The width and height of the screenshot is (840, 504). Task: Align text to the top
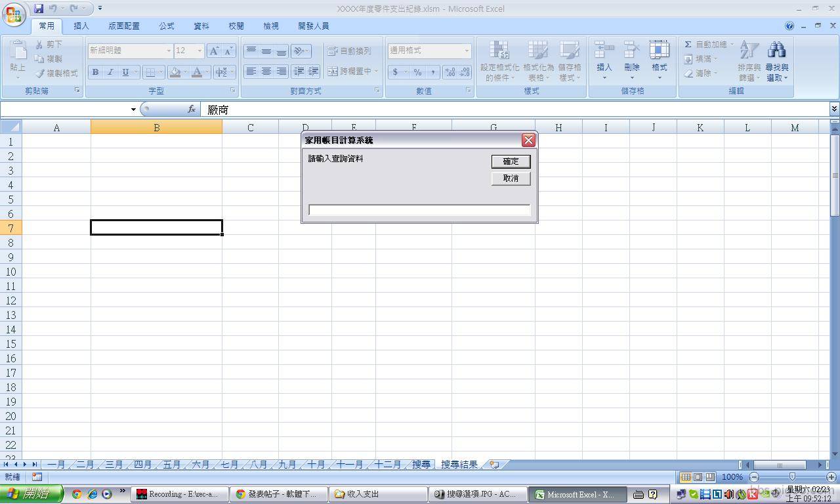pyautogui.click(x=251, y=51)
